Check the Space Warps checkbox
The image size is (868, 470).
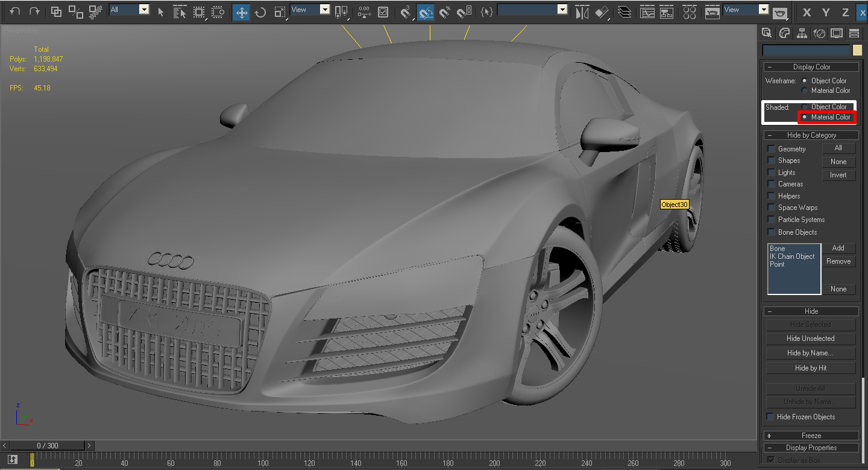(771, 208)
